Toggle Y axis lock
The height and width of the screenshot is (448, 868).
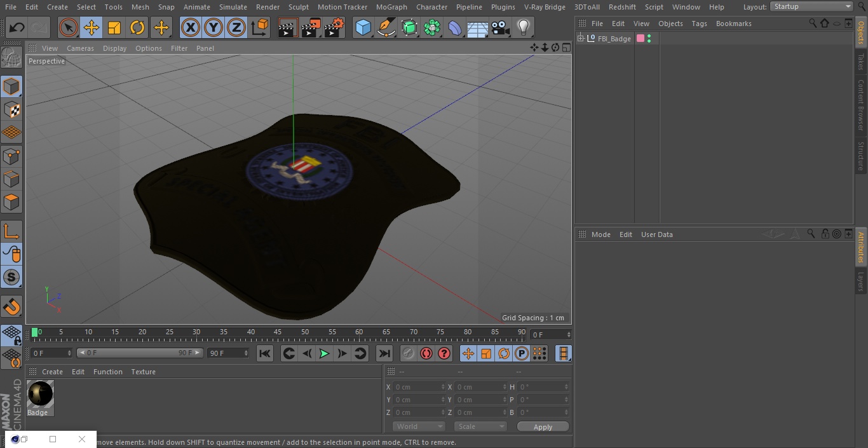214,28
